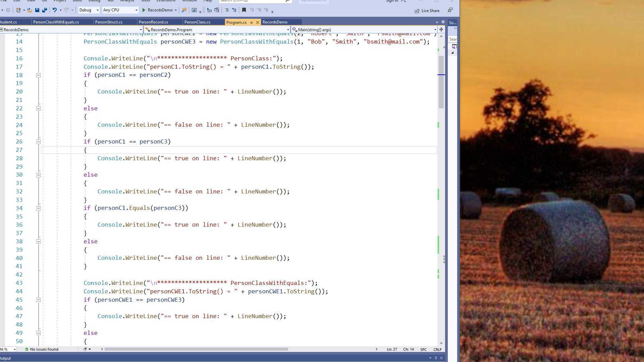
Task: Click the Open File toolbar icon
Action: pyautogui.click(x=30, y=10)
